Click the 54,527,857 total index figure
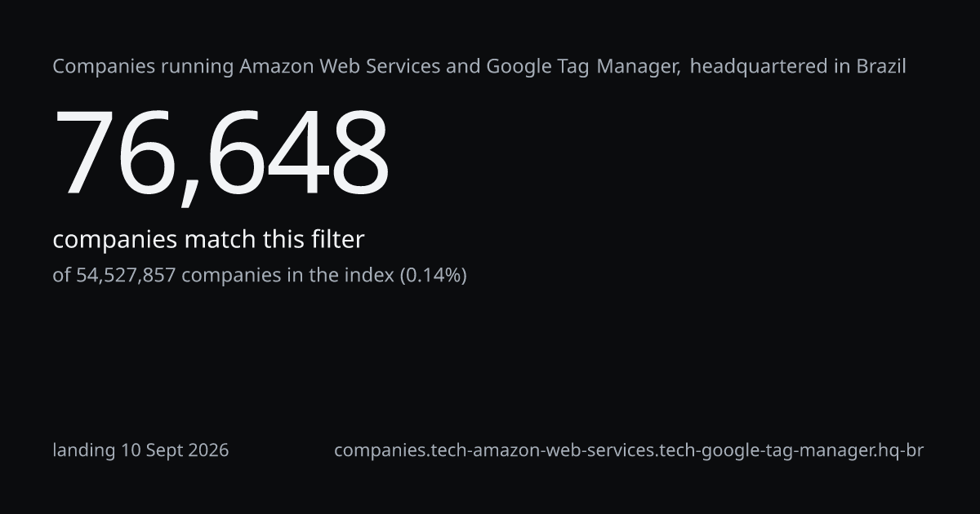The width and height of the screenshot is (980, 514). [126, 276]
